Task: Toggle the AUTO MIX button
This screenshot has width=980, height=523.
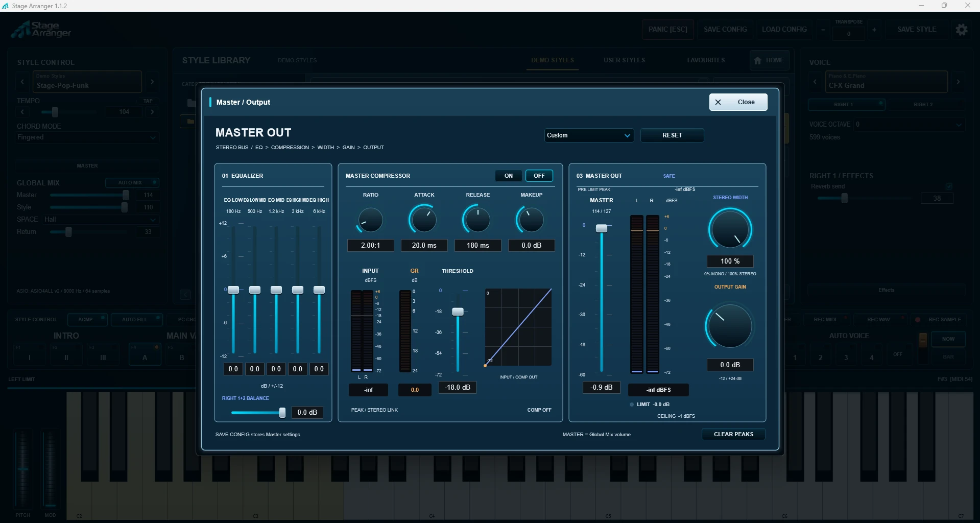Action: click(x=132, y=183)
